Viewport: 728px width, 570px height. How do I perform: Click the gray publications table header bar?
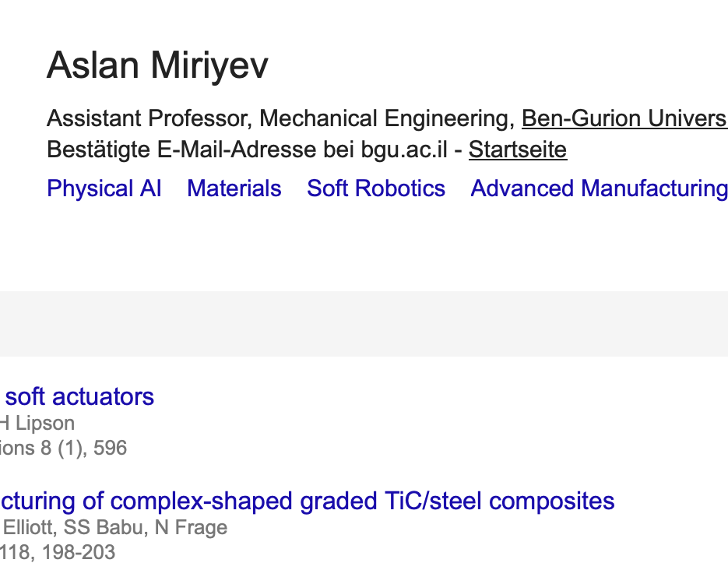tap(364, 324)
